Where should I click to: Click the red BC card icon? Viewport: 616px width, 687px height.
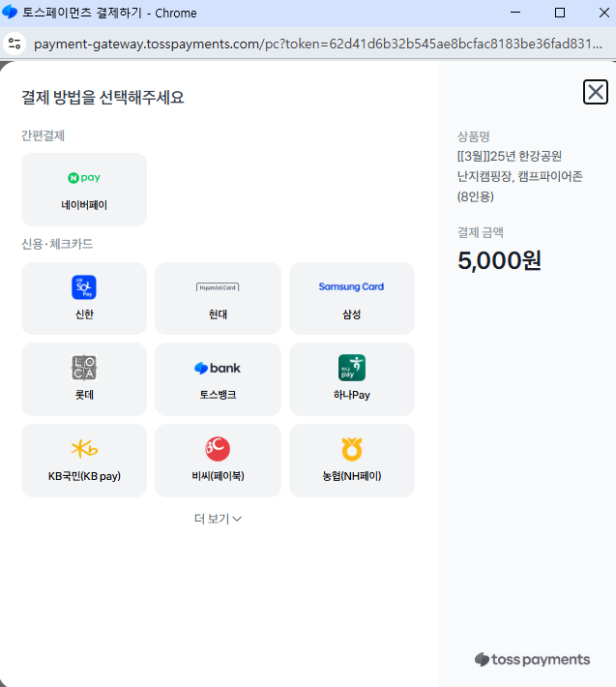click(x=218, y=449)
